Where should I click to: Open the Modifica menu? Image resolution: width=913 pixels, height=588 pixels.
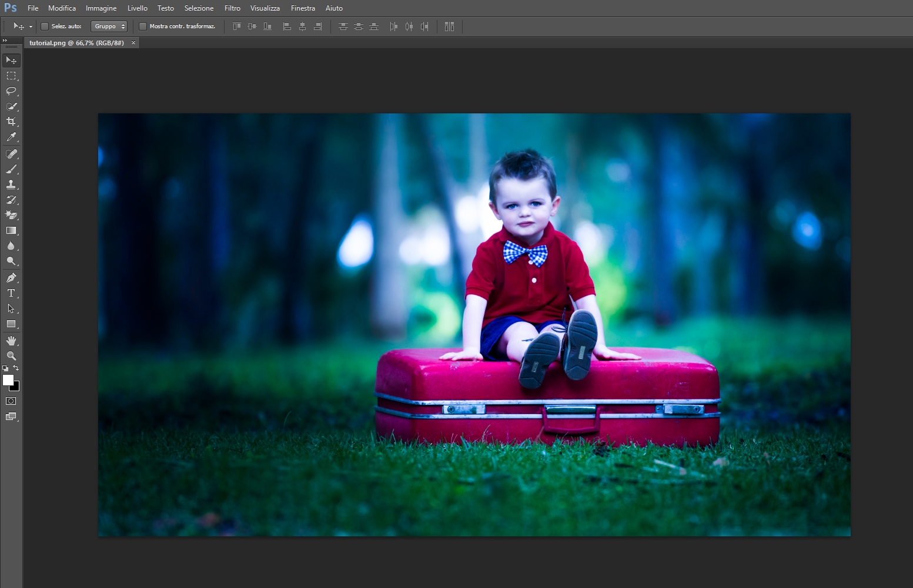tap(62, 8)
